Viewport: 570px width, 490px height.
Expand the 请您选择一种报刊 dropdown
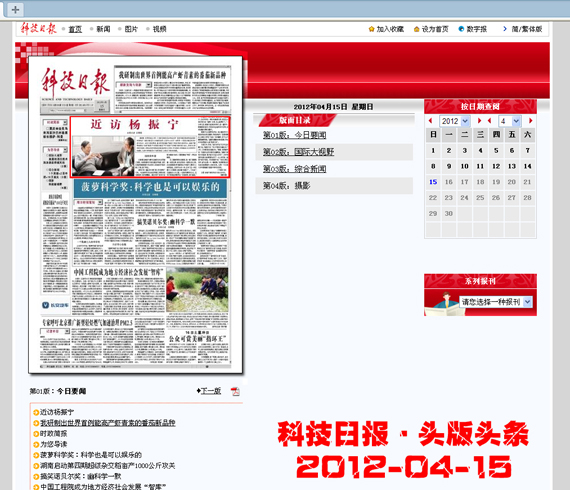[496, 302]
